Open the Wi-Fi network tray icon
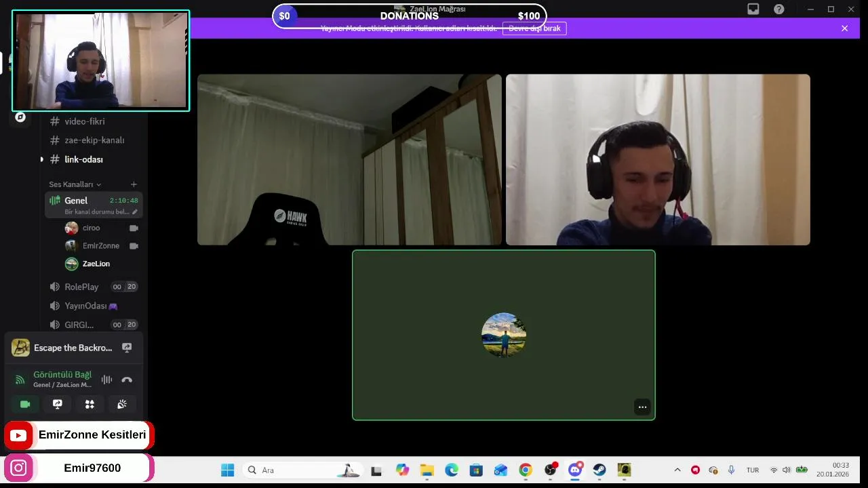This screenshot has height=488, width=868. pyautogui.click(x=774, y=470)
